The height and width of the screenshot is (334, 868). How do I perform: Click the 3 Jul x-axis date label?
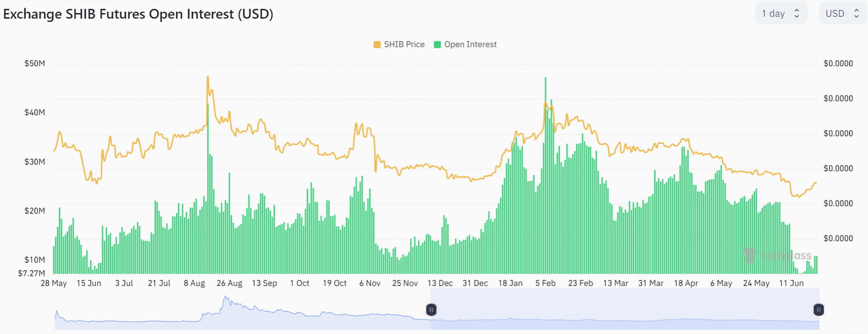click(x=124, y=283)
